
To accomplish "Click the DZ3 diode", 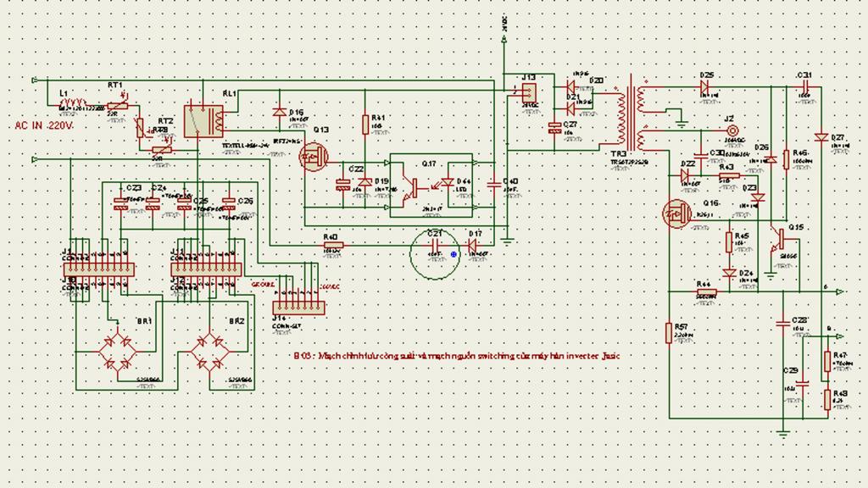I will pyautogui.click(x=759, y=197).
